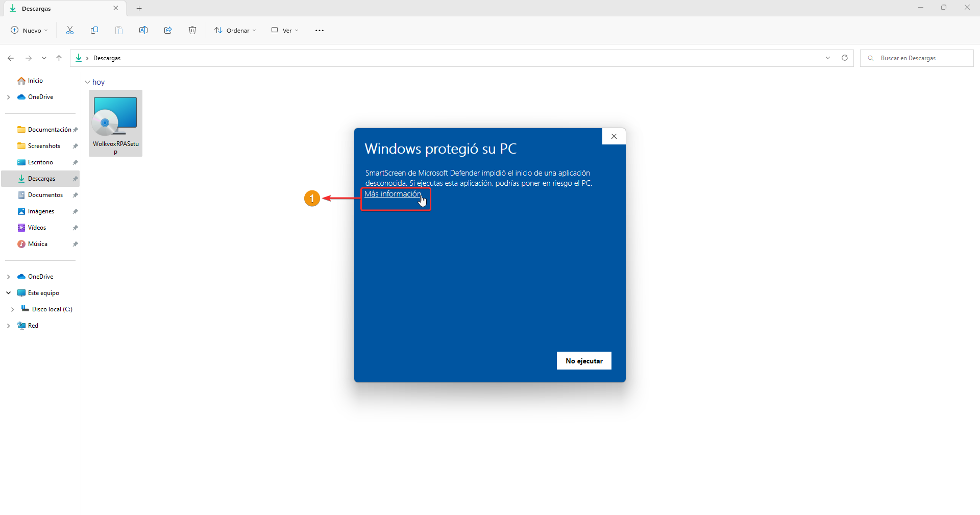Click the download arrow icon in address bar
This screenshot has height=515, width=980.
coord(79,58)
